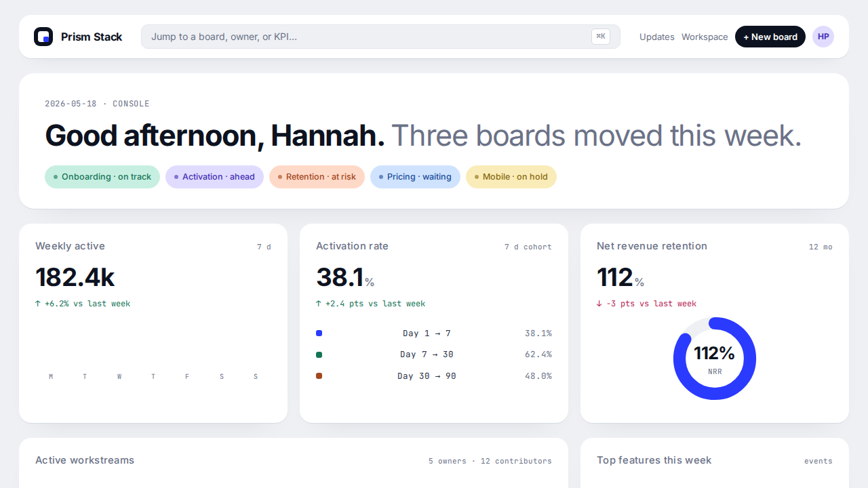Screen dimensions: 868x488
Task: Click the 'Weekly active' card title
Action: coord(70,246)
